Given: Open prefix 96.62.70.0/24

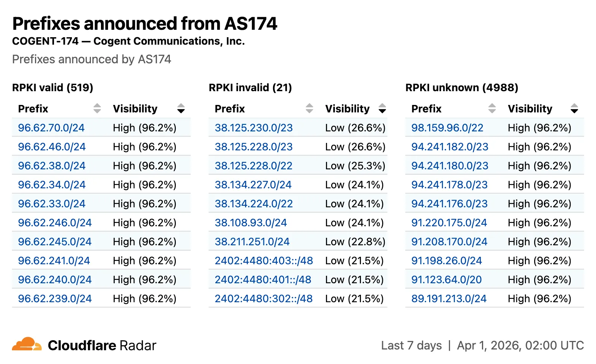Looking at the screenshot, I should [51, 128].
